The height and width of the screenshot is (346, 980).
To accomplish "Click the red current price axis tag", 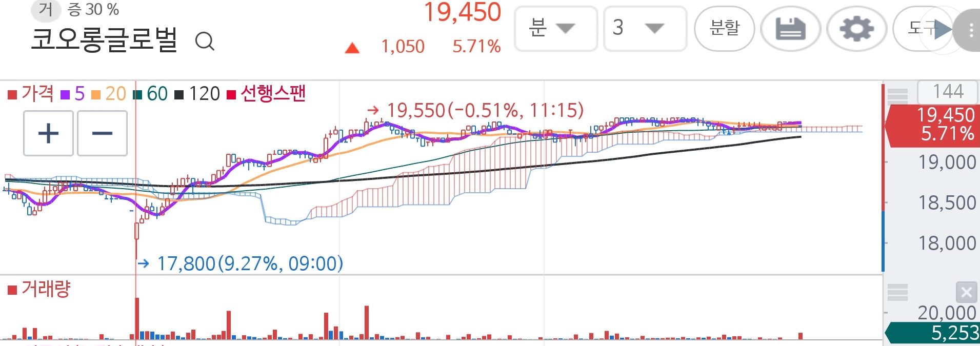I will 933,126.
